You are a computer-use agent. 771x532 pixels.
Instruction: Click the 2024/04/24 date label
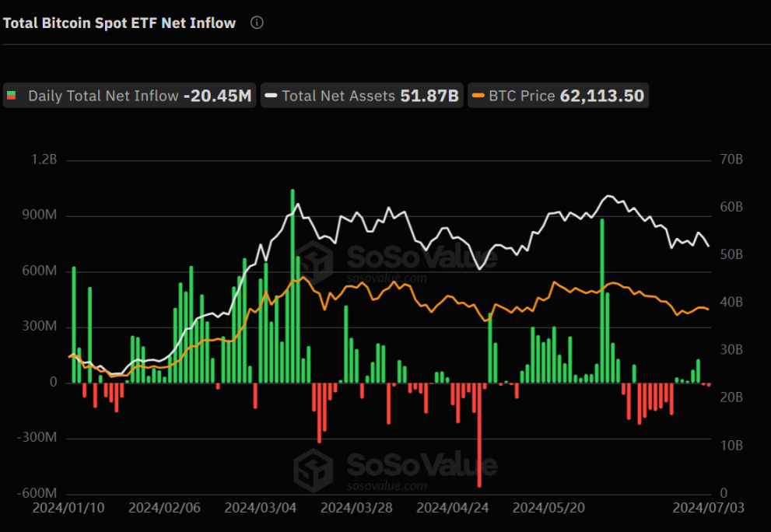453,508
